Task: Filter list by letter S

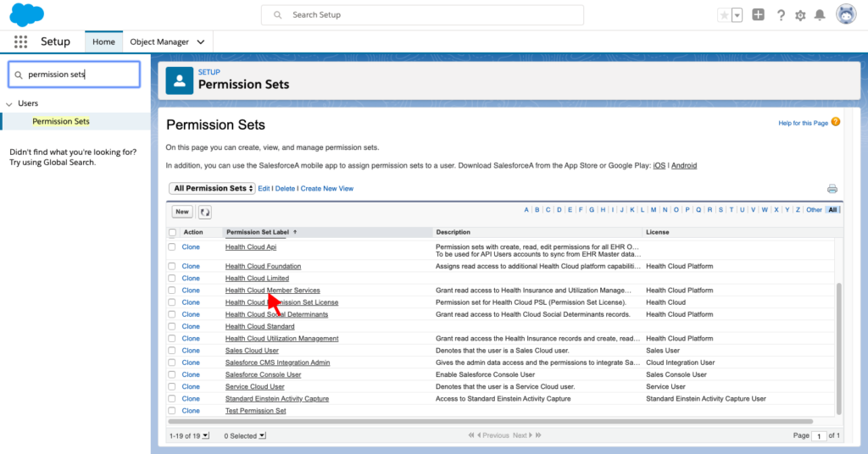Action: [721, 209]
